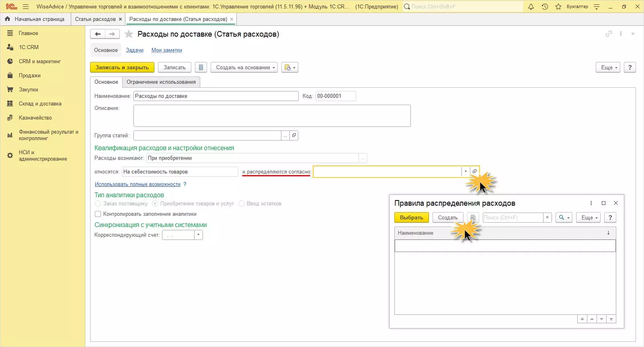Choose Группа статей with ellipsis button
Screen dimensions: 644x347
285,136
